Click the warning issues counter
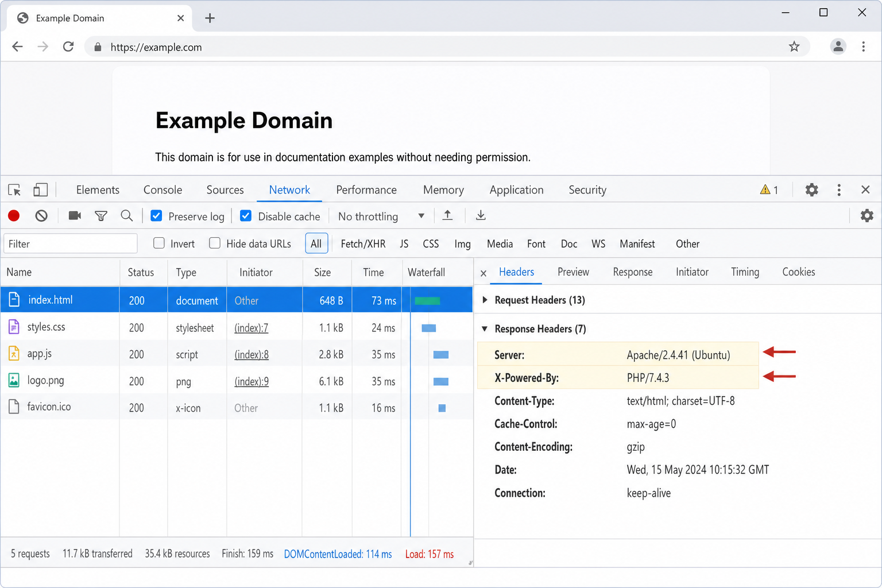The height and width of the screenshot is (588, 882). [769, 190]
